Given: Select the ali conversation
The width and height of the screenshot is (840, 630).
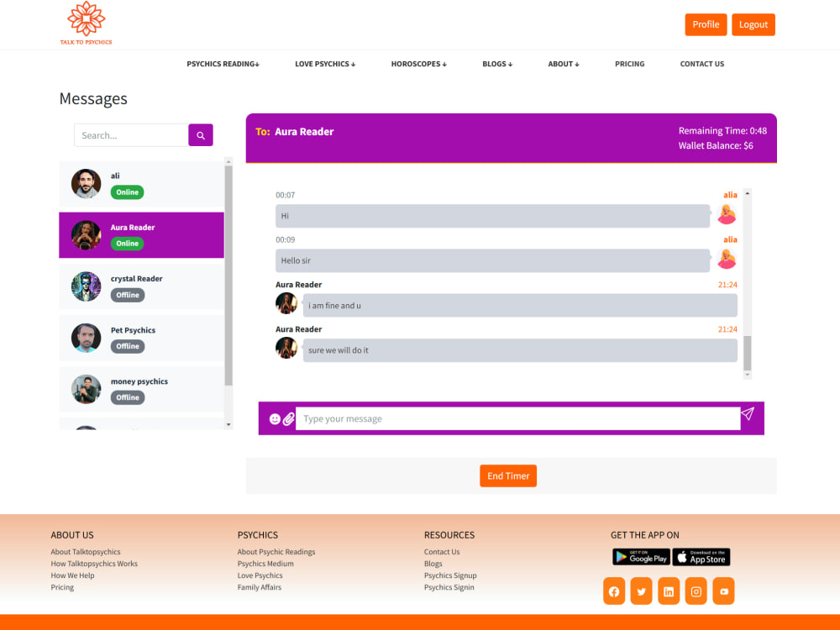Looking at the screenshot, I should tap(141, 184).
